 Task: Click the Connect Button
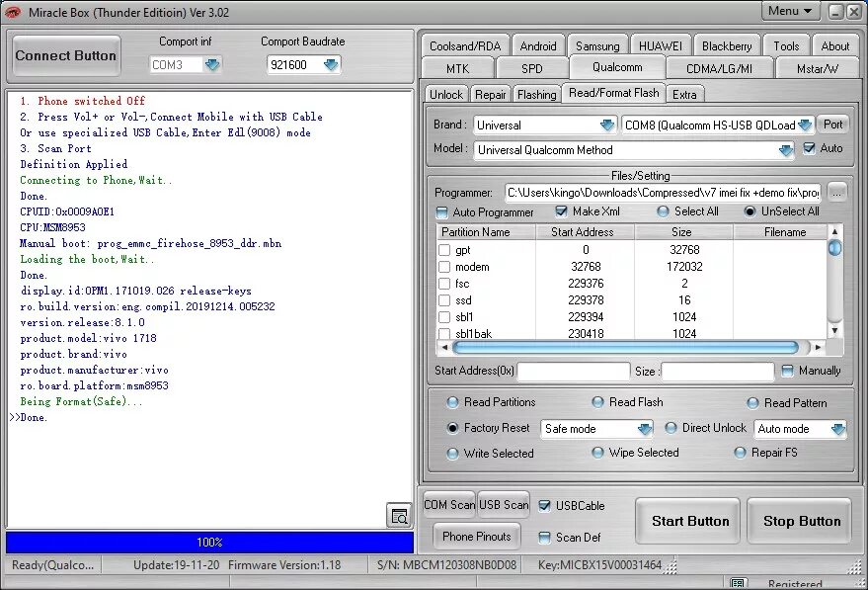(x=66, y=55)
